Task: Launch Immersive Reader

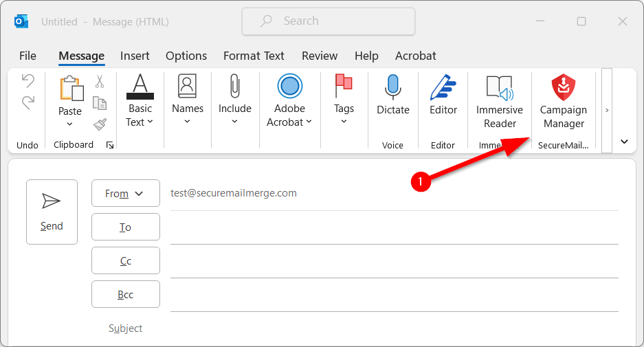Action: pos(500,102)
